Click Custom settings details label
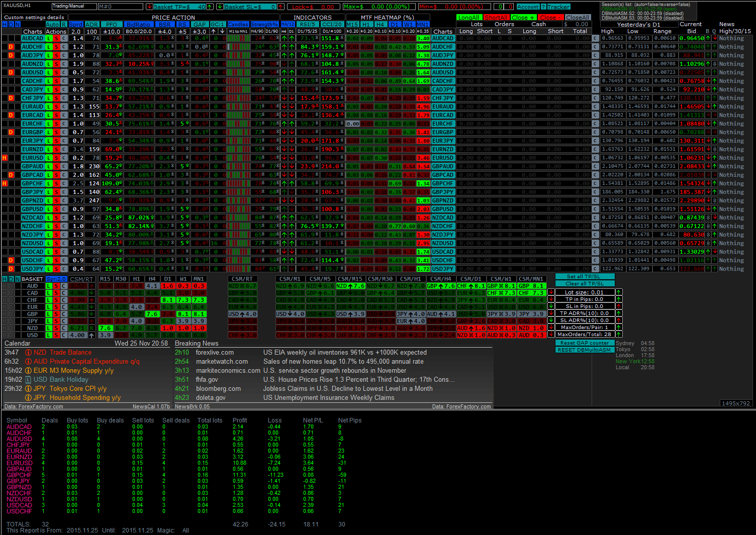This screenshot has width=756, height=535. pos(34,17)
